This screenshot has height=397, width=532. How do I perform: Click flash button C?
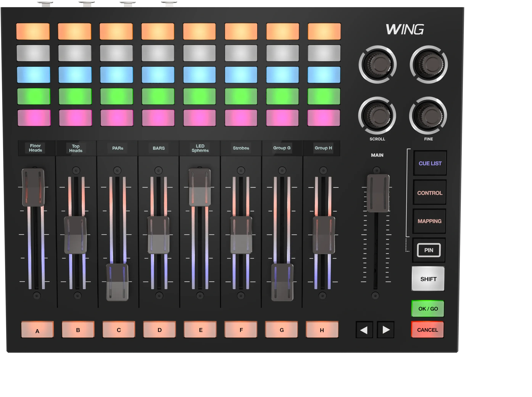point(119,329)
